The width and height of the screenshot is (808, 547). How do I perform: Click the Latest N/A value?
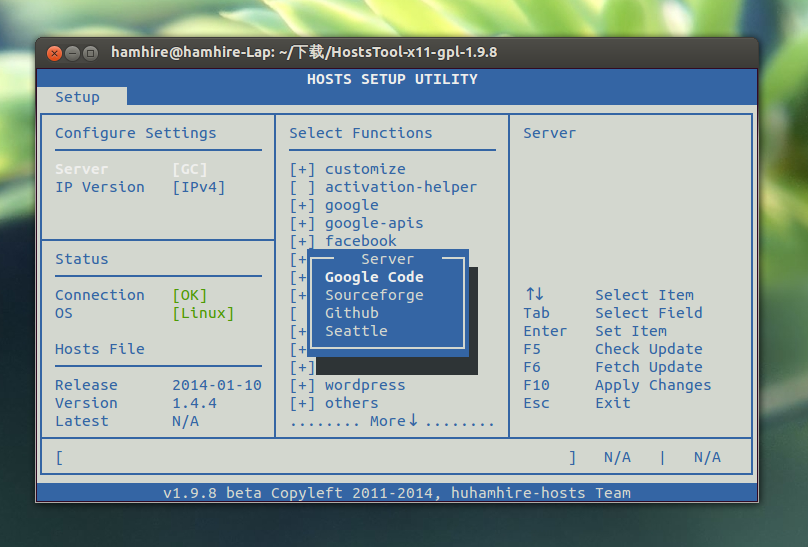tap(186, 421)
